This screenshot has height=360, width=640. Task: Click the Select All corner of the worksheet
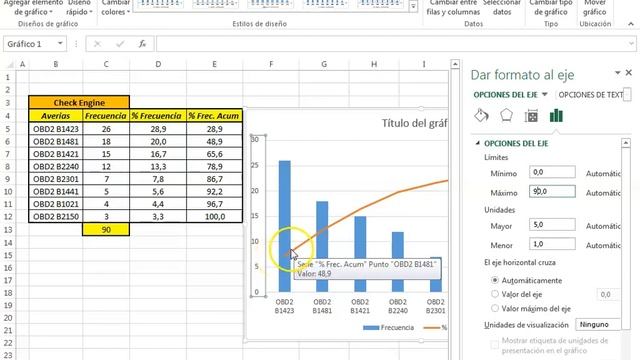point(9,64)
